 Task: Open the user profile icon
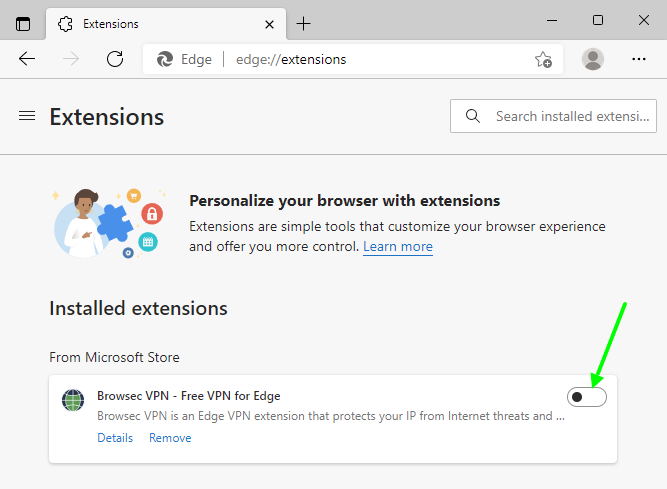click(593, 59)
